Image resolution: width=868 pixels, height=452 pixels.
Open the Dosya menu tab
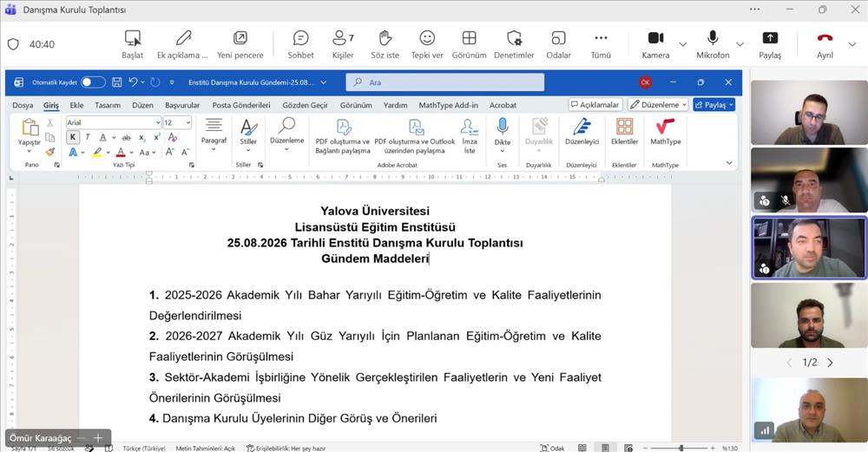[23, 105]
